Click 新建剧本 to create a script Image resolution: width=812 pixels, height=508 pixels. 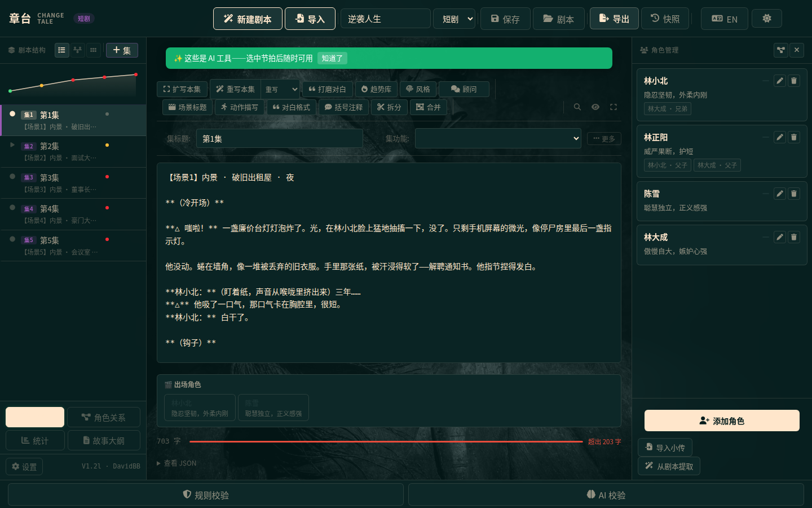pos(248,19)
